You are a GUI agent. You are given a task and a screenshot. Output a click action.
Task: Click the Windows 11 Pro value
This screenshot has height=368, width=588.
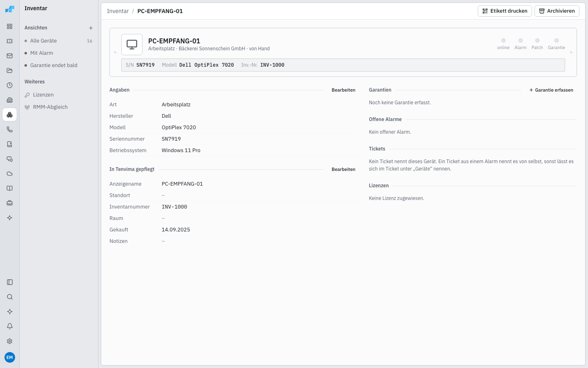point(181,150)
